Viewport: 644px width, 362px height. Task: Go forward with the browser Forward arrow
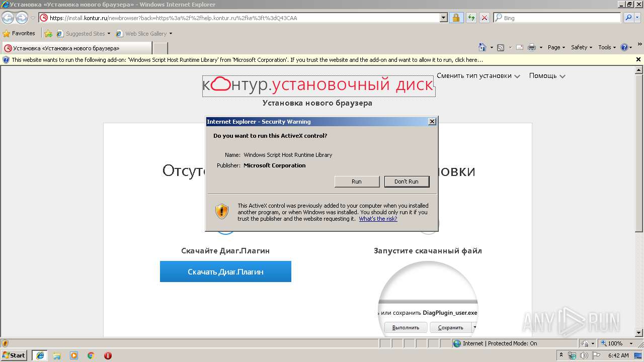(22, 18)
